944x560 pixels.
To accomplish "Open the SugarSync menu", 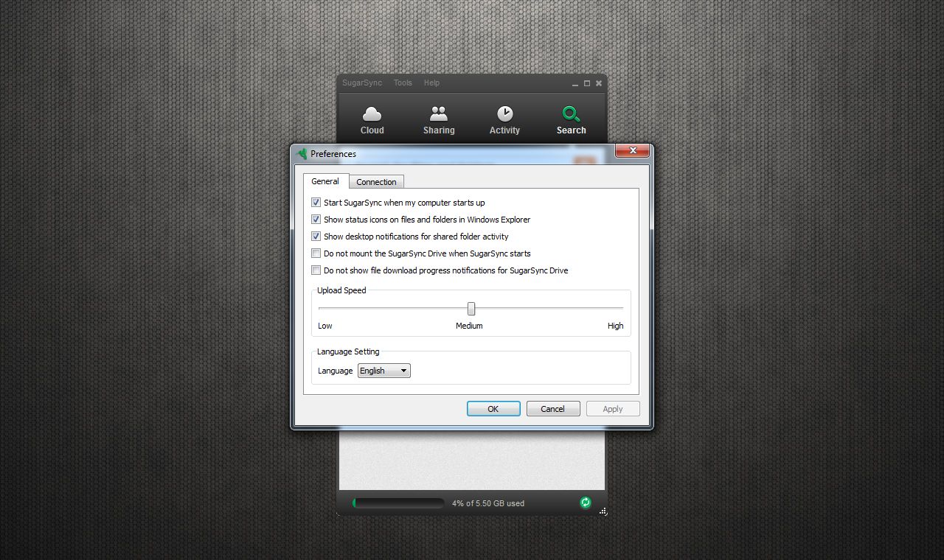I will pos(362,83).
